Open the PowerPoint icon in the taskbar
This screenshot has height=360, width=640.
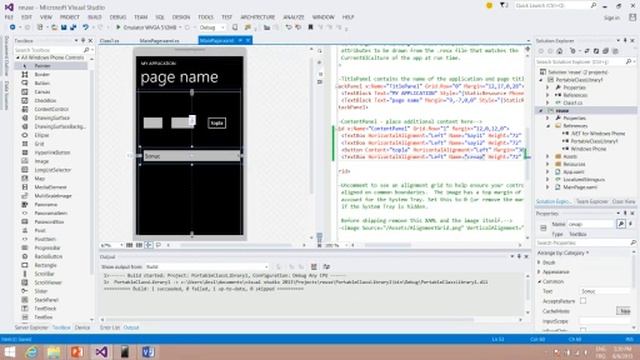(77, 351)
